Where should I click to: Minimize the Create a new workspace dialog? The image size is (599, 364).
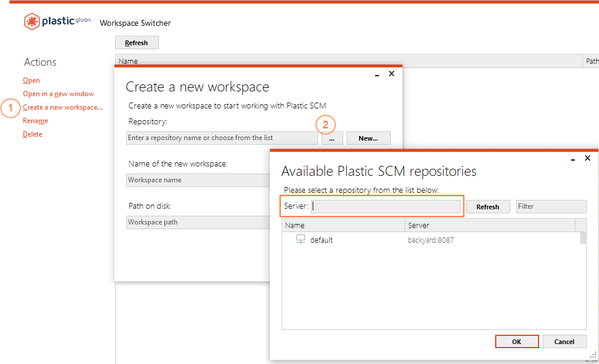(377, 74)
